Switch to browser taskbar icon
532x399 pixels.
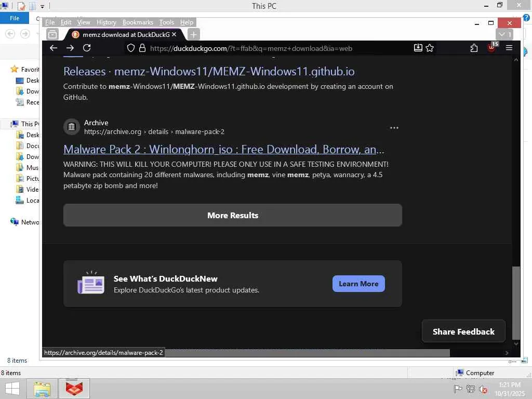[x=74, y=389]
